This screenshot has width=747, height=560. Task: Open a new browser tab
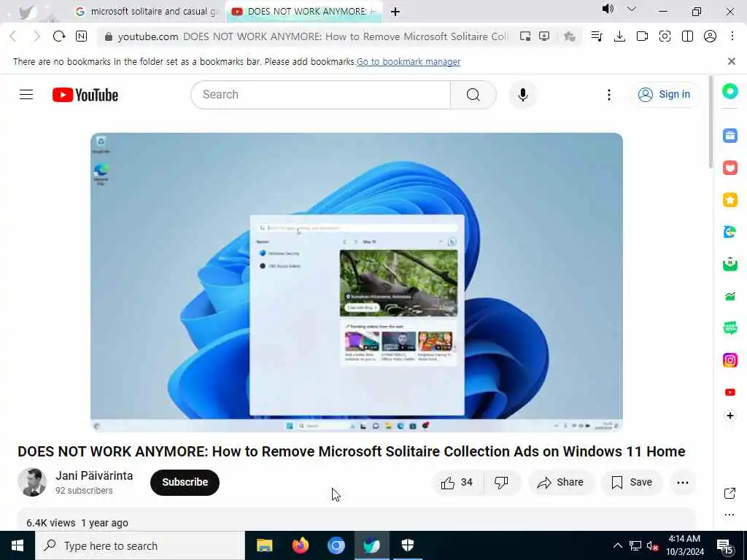click(395, 12)
